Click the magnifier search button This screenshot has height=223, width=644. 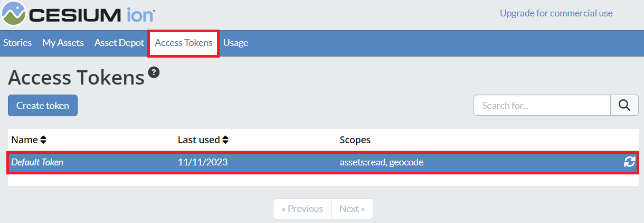tap(624, 105)
